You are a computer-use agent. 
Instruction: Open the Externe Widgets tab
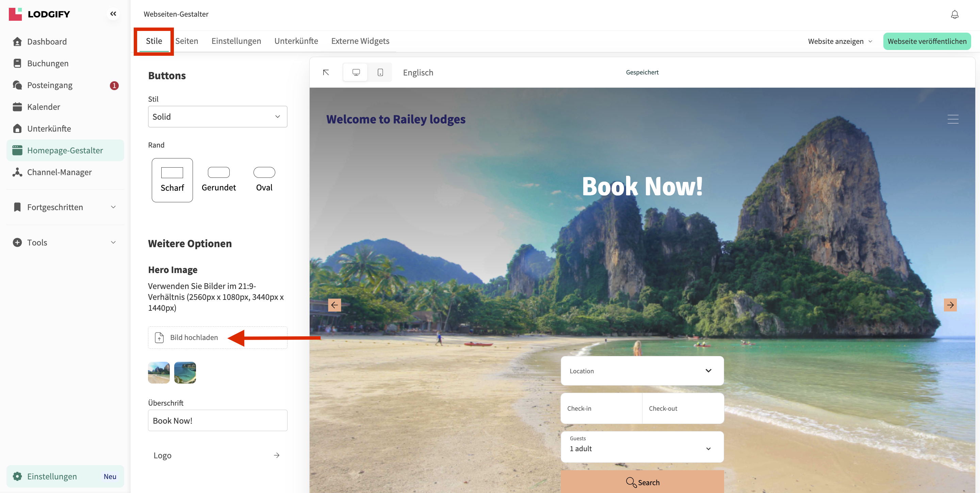(360, 41)
